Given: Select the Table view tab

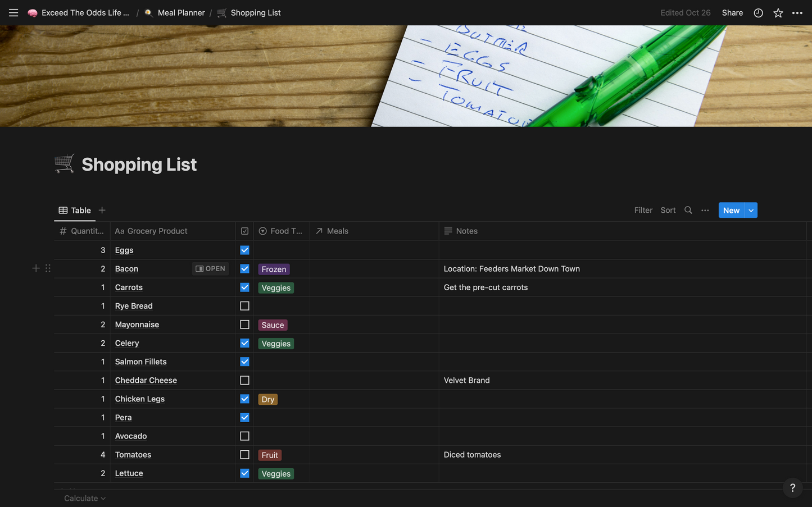Looking at the screenshot, I should point(75,210).
